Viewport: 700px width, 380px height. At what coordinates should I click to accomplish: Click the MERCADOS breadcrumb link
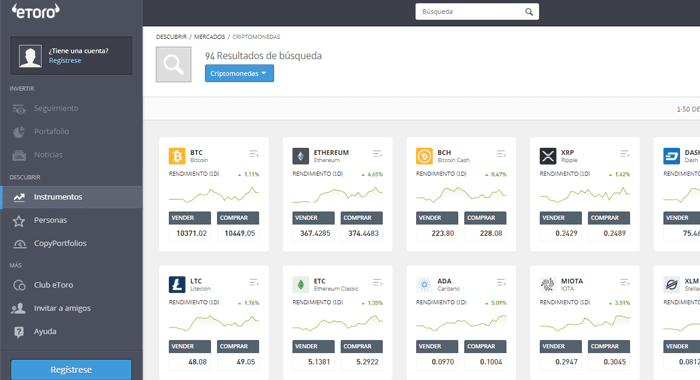[209, 37]
